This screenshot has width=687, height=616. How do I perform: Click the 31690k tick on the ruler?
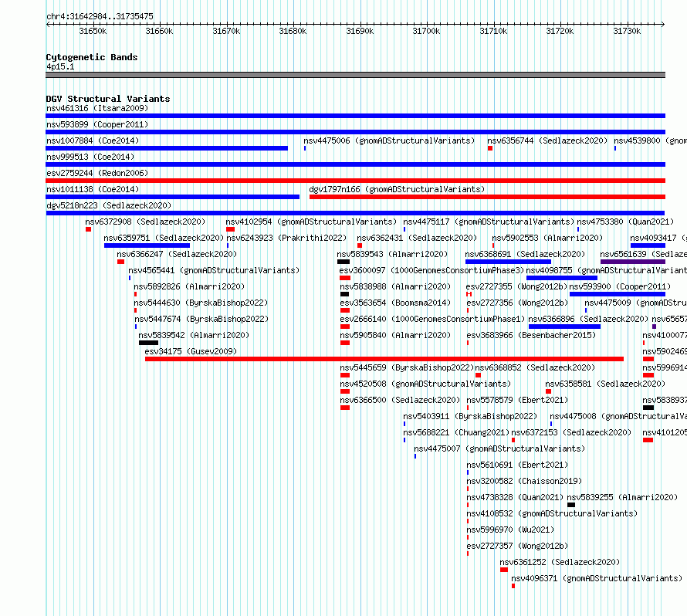point(360,31)
